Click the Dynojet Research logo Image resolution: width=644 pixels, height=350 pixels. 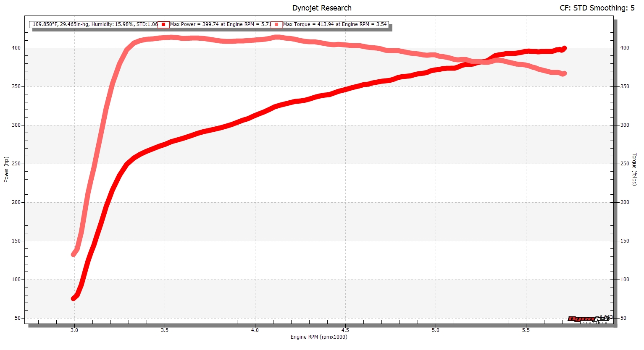[x=588, y=319]
